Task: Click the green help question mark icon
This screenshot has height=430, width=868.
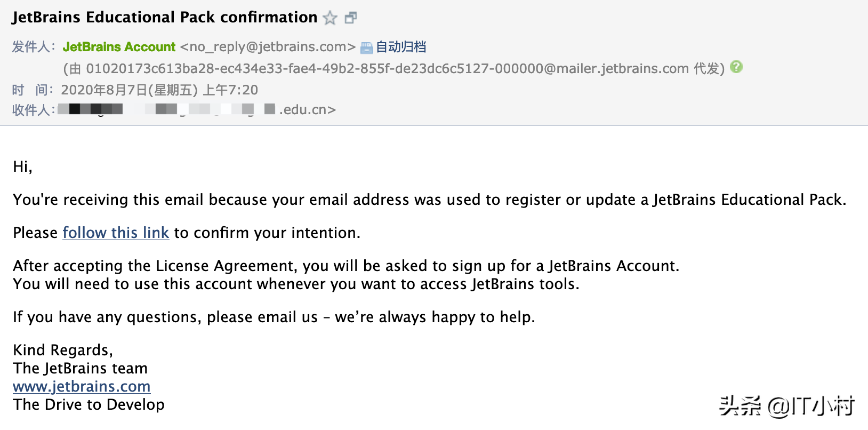Action: tap(736, 67)
